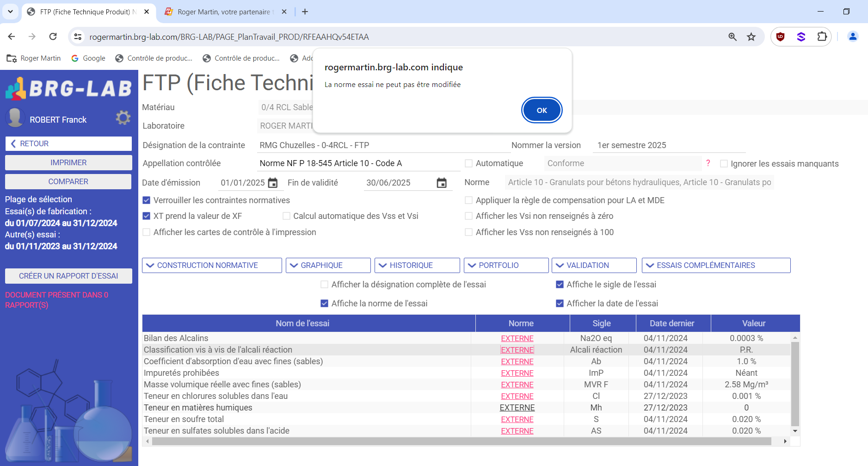Click the BRG-LAB logo
Screen dimensions: 868x466
(68, 88)
